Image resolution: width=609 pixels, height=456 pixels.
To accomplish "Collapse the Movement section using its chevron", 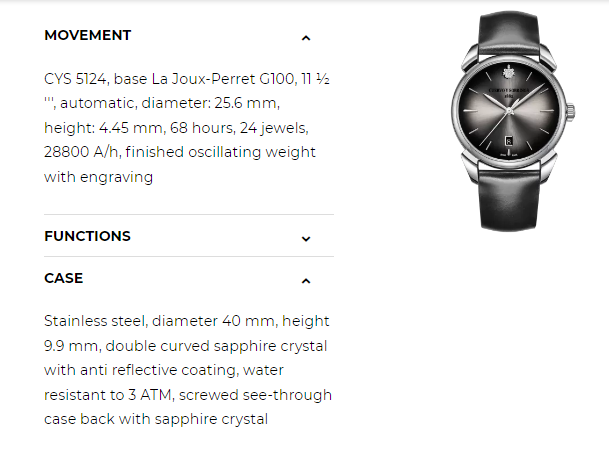I will (306, 38).
